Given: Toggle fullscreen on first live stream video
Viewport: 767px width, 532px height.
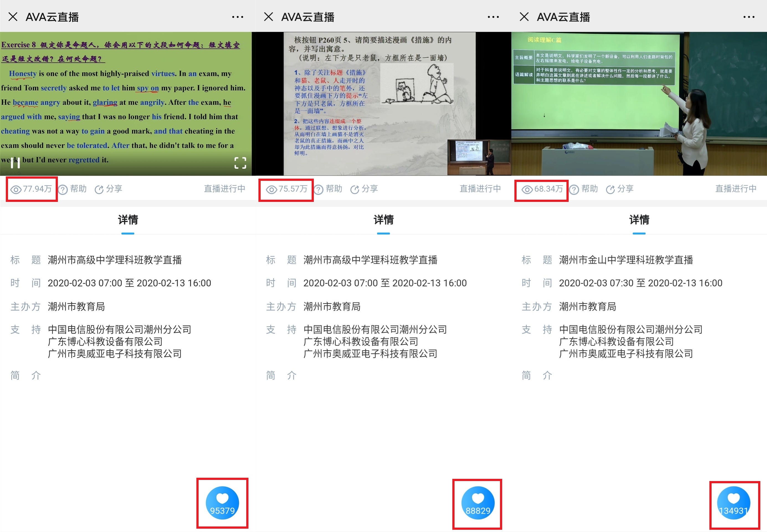Looking at the screenshot, I should [x=240, y=163].
